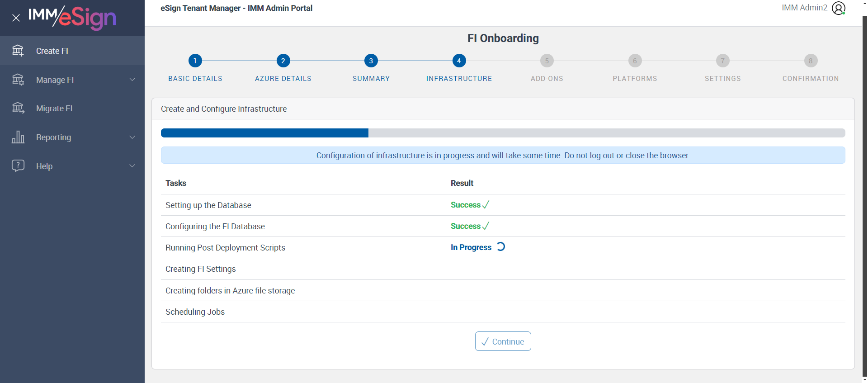Open the Reporting menu item
Viewport: 868px width, 383px height.
72,137
